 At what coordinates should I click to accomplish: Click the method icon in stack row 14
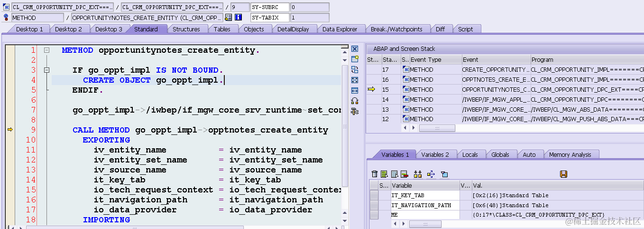pos(405,99)
